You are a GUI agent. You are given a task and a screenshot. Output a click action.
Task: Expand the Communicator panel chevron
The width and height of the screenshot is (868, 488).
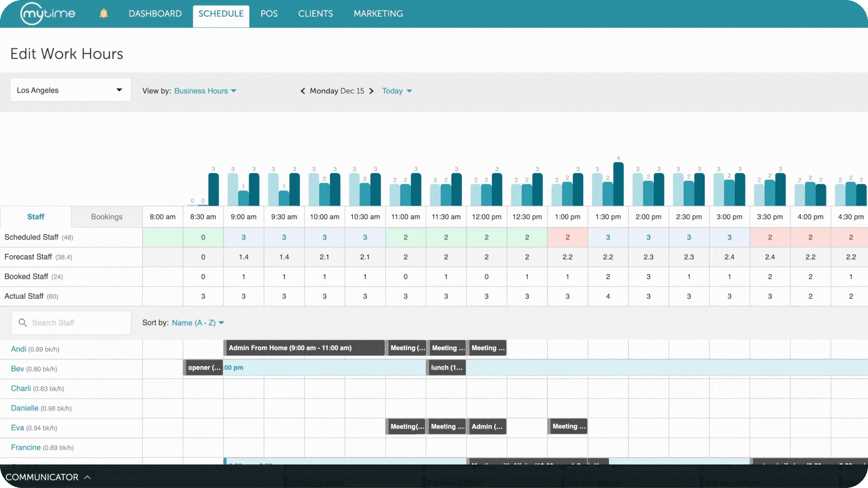pyautogui.click(x=88, y=477)
